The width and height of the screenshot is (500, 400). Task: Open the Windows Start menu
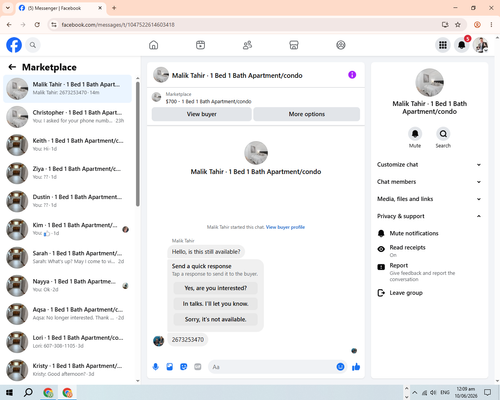pyautogui.click(x=9, y=393)
